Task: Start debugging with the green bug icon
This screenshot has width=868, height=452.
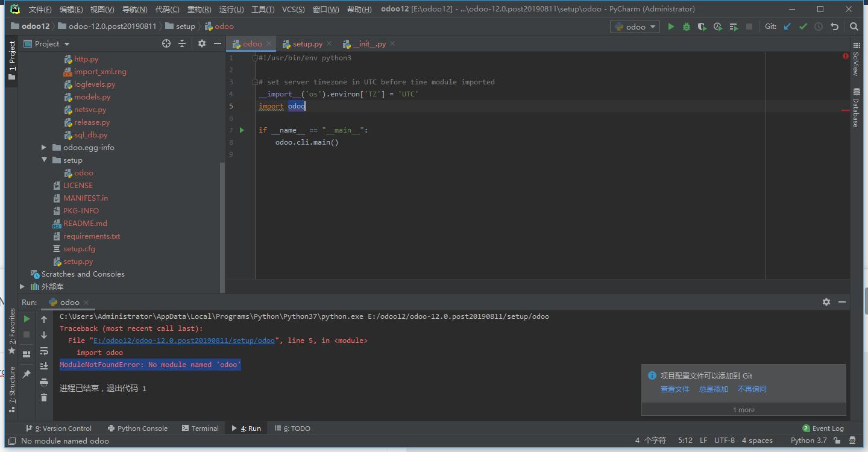Action: pos(687,27)
